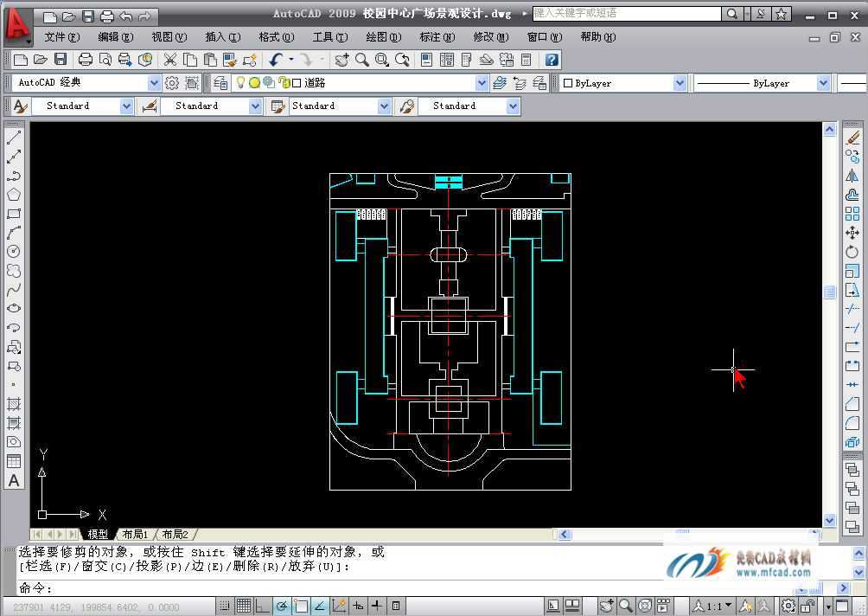This screenshot has width=868, height=616.
Task: Select the Multiline Text tool
Action: point(14,480)
